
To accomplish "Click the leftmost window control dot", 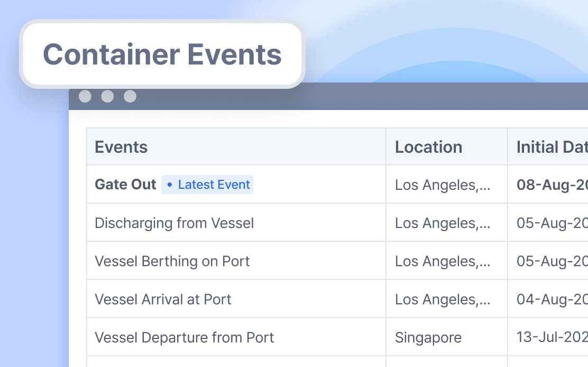I will click(85, 97).
